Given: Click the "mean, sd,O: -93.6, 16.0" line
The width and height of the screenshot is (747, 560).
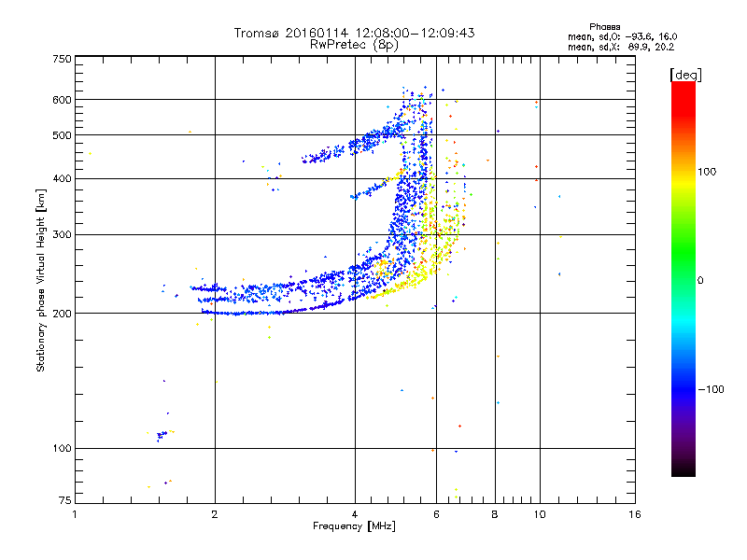Looking at the screenshot, I should tap(622, 36).
